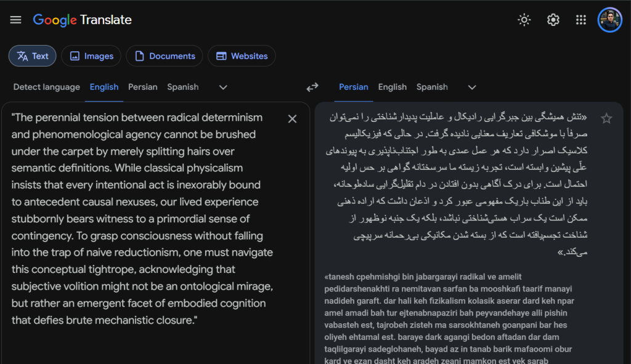This screenshot has width=631, height=364.
Task: Click the Persian translated text output
Action: (x=456, y=185)
